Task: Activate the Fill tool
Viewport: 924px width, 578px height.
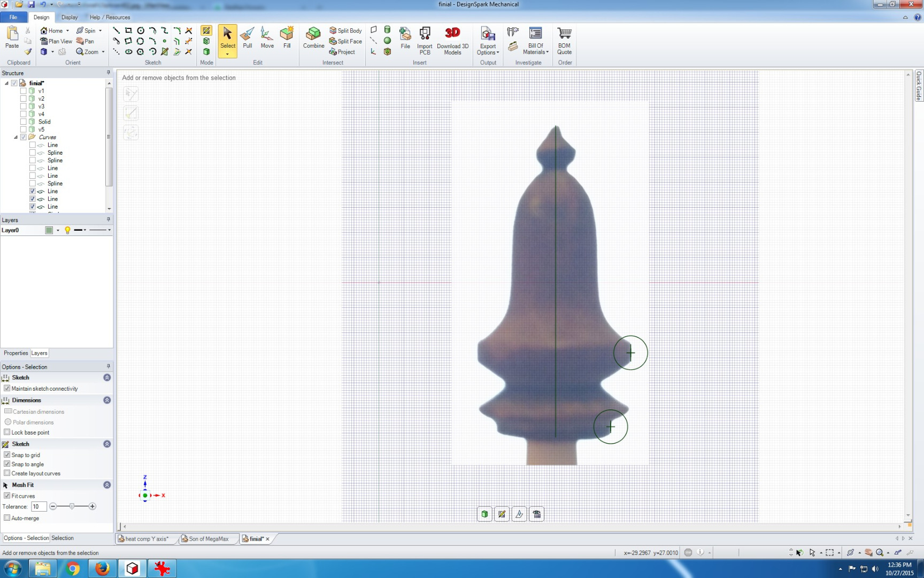Action: (287, 38)
